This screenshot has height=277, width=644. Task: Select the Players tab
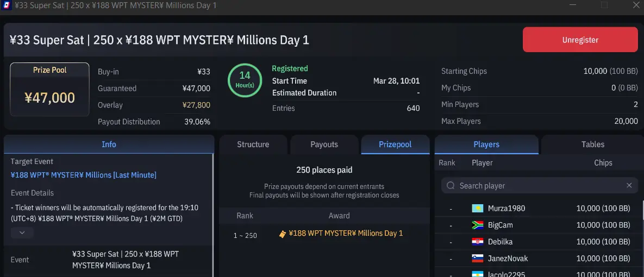coord(486,144)
